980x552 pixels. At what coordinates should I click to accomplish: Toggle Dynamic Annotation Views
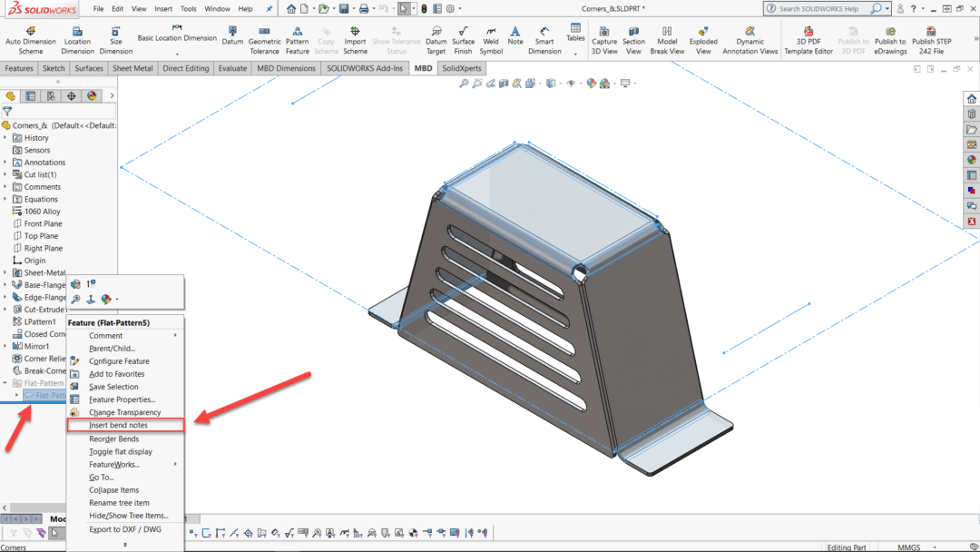coord(750,38)
